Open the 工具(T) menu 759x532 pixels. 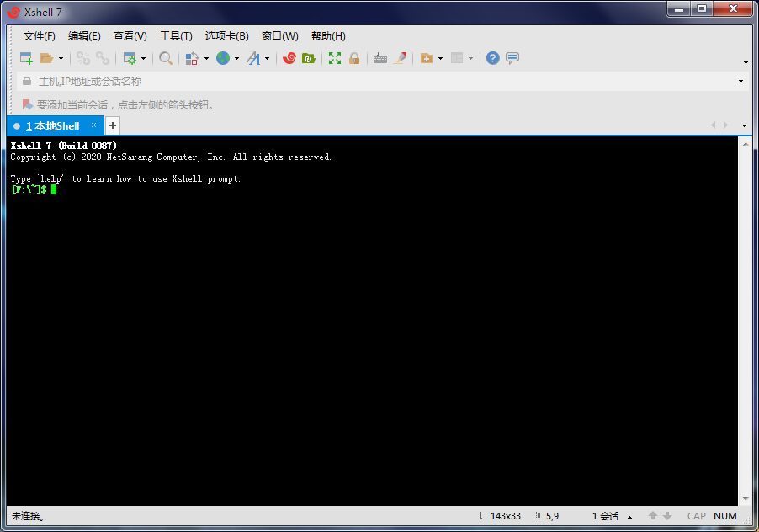pyautogui.click(x=176, y=36)
